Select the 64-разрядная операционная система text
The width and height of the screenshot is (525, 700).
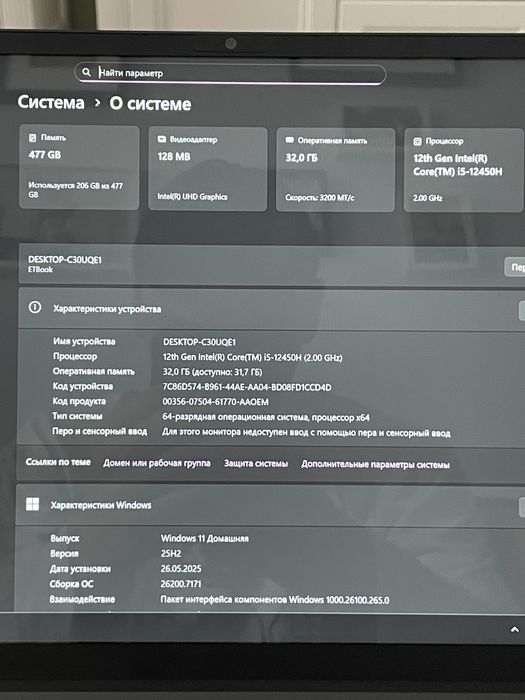[x=266, y=417]
